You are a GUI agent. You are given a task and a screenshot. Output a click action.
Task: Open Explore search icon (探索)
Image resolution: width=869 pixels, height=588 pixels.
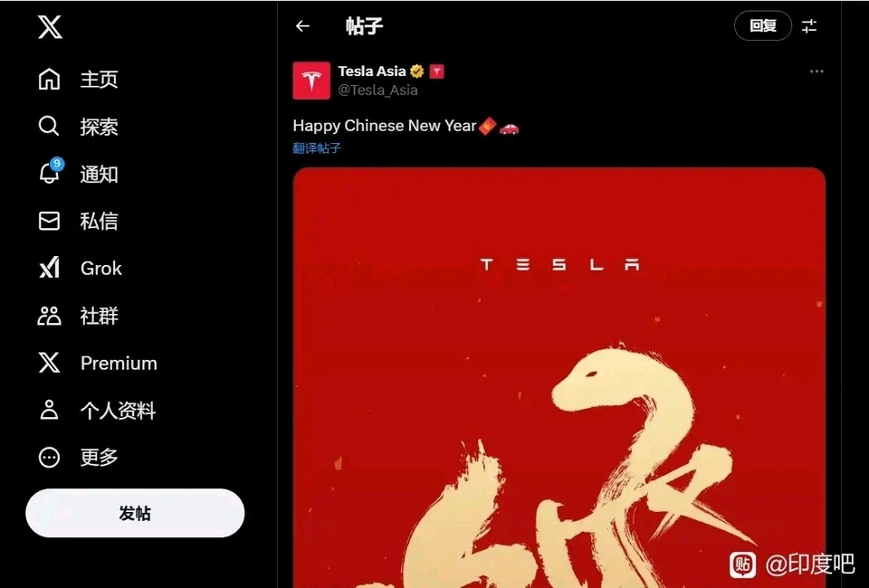pos(49,127)
